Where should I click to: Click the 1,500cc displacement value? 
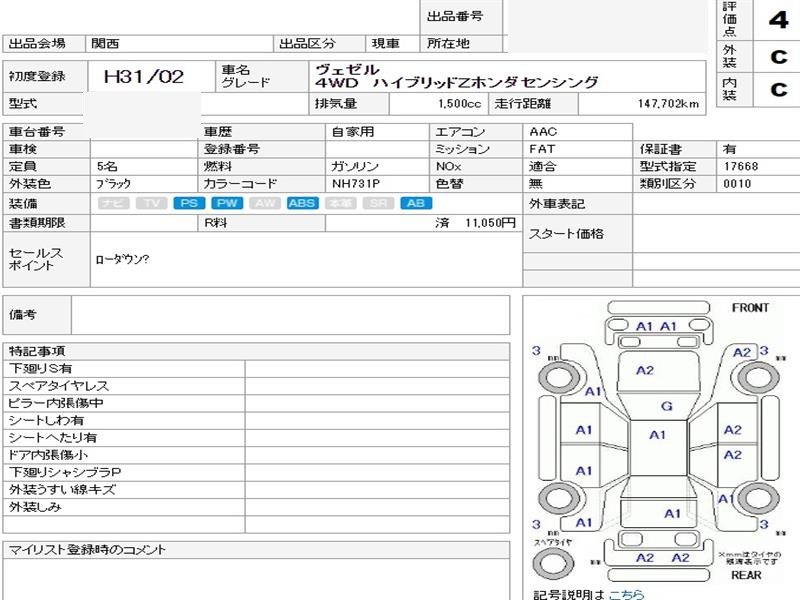(459, 104)
